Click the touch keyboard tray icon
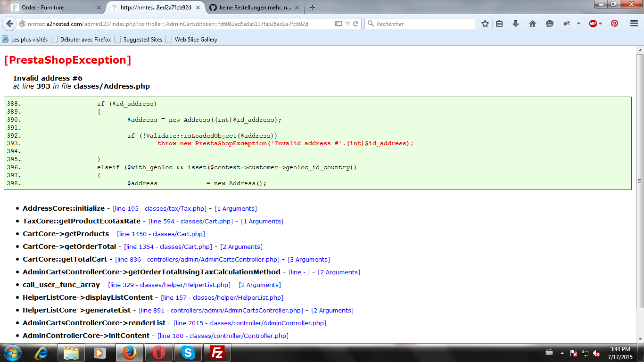Screen dimensions: 644x362 click(549, 353)
